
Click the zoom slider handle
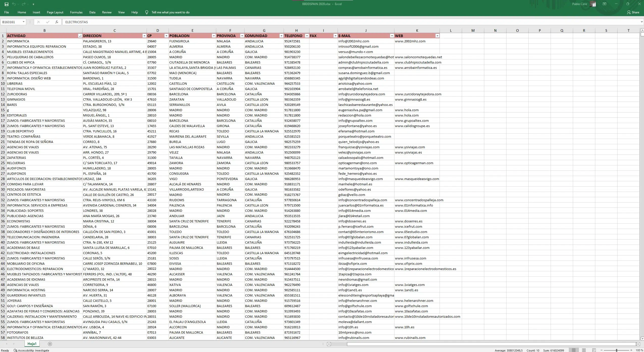point(616,350)
